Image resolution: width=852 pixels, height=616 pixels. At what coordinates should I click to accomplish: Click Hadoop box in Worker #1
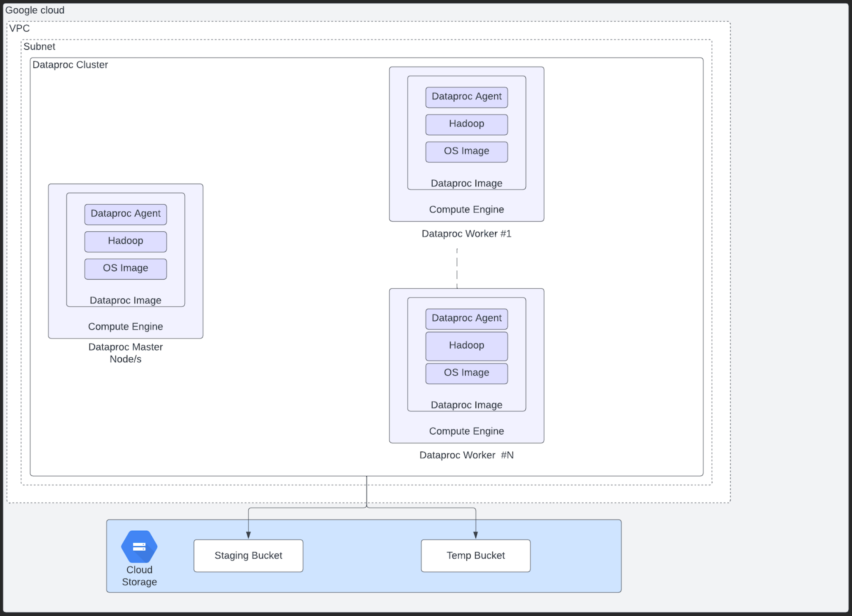coord(467,125)
